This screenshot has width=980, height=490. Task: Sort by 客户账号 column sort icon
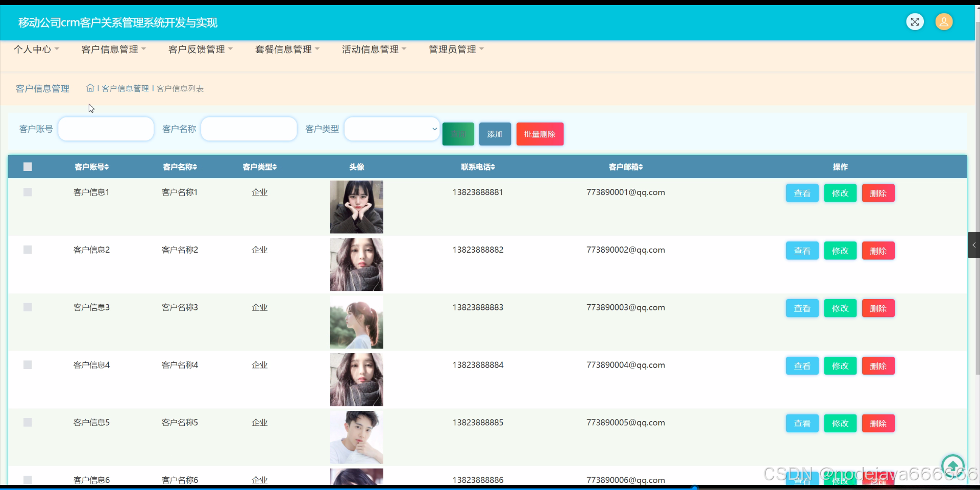[x=107, y=167]
